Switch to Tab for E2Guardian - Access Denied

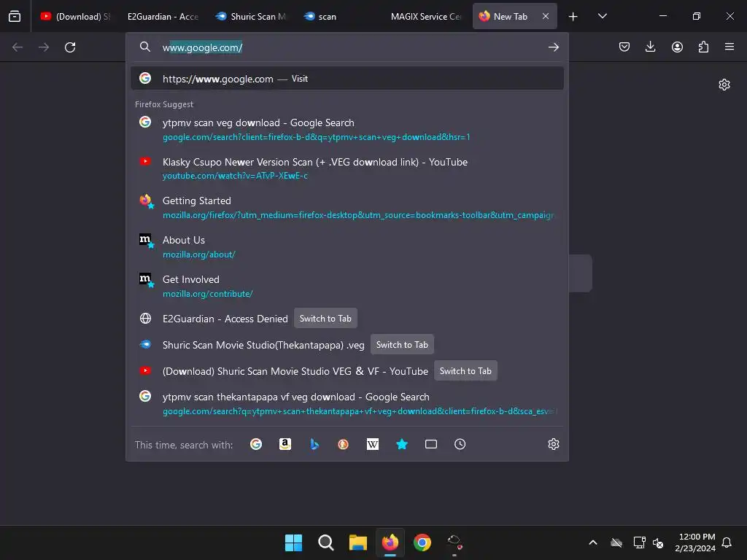click(325, 319)
